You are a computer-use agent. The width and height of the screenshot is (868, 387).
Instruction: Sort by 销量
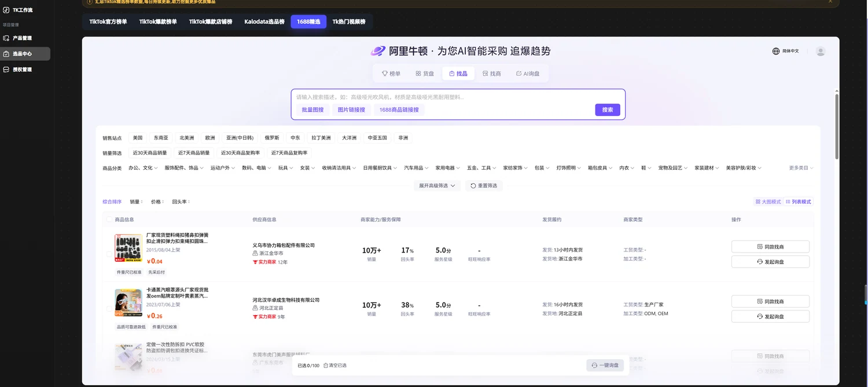pyautogui.click(x=137, y=202)
